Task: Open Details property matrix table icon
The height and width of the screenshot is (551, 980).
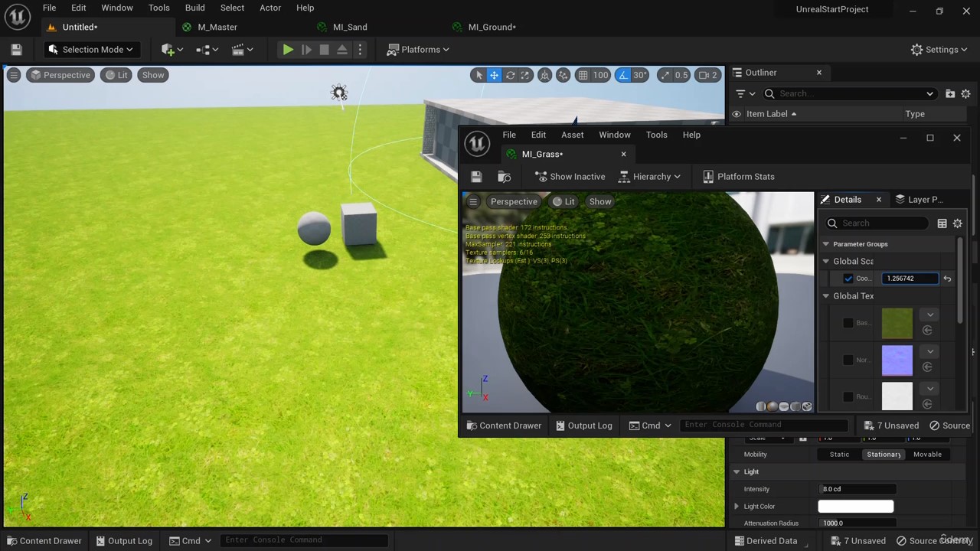Action: [x=942, y=223]
